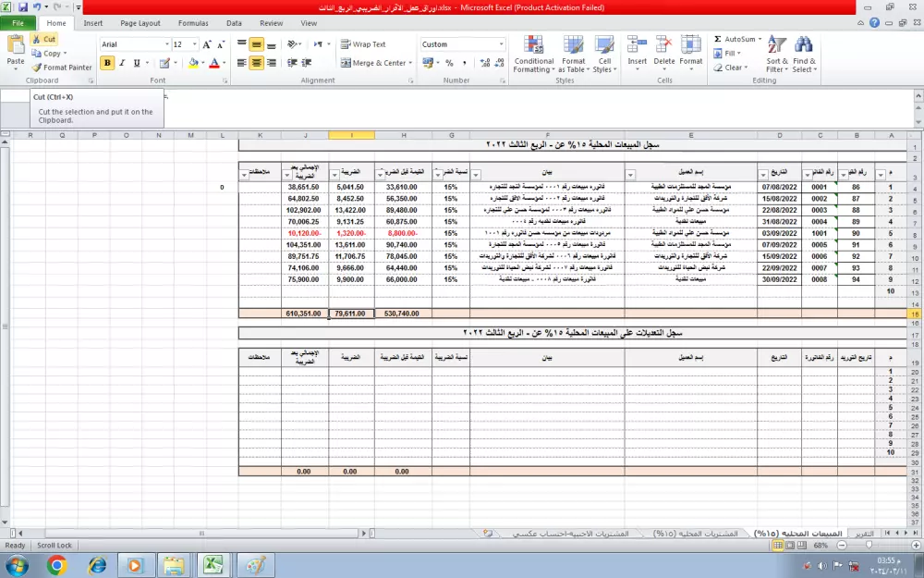The height and width of the screenshot is (578, 924).
Task: Click the Sort & Filter icon
Action: [x=777, y=54]
